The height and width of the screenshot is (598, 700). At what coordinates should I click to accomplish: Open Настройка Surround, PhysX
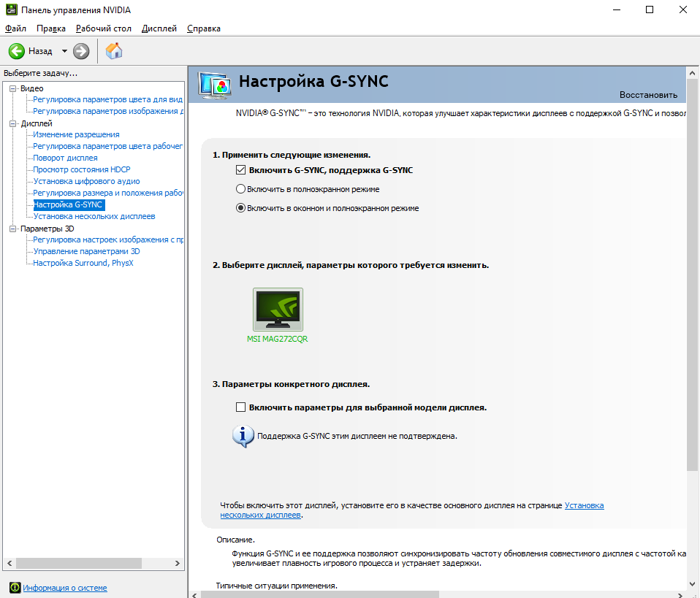(83, 263)
